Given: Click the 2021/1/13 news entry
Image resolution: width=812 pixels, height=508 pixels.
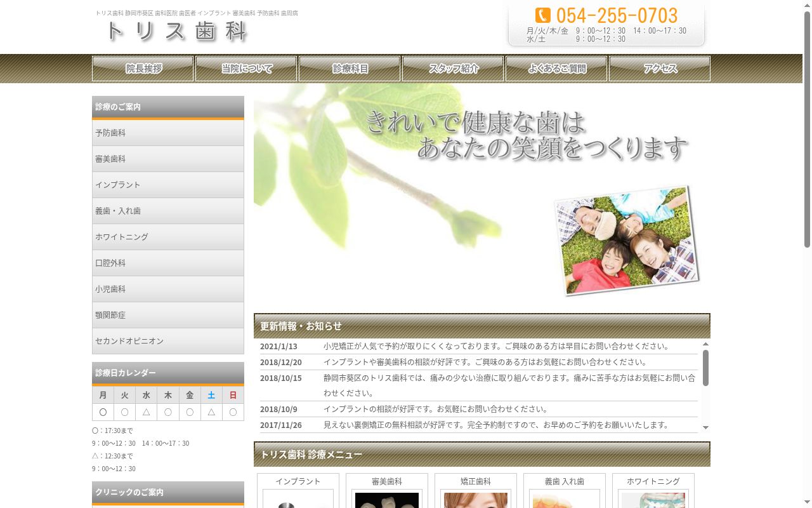Looking at the screenshot, I should coord(479,346).
